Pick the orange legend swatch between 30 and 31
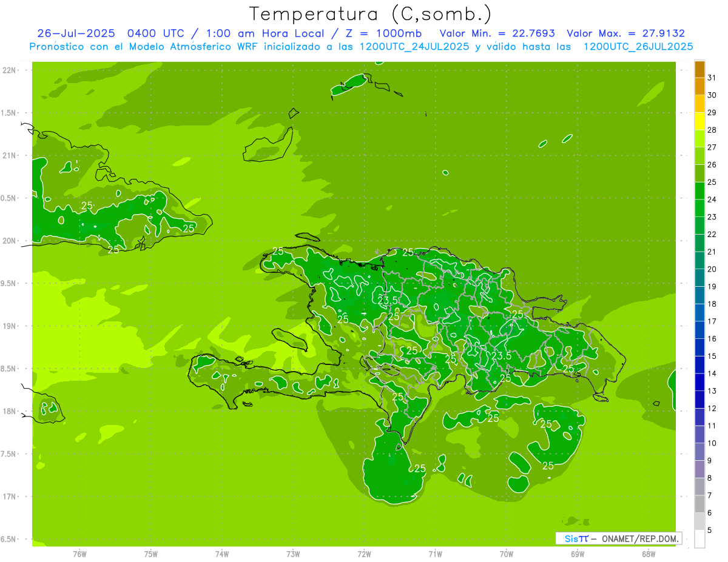The height and width of the screenshot is (562, 728). pos(699,87)
